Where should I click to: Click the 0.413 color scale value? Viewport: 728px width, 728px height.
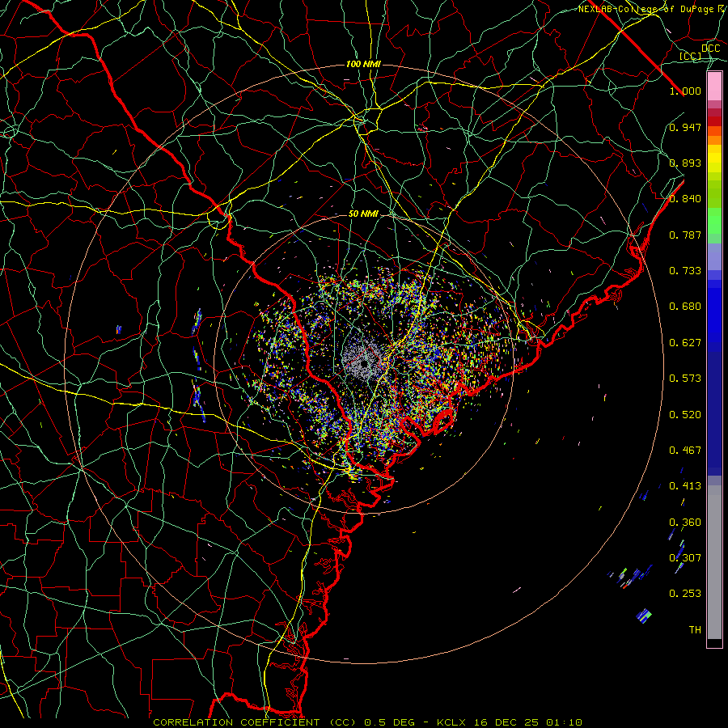click(685, 486)
